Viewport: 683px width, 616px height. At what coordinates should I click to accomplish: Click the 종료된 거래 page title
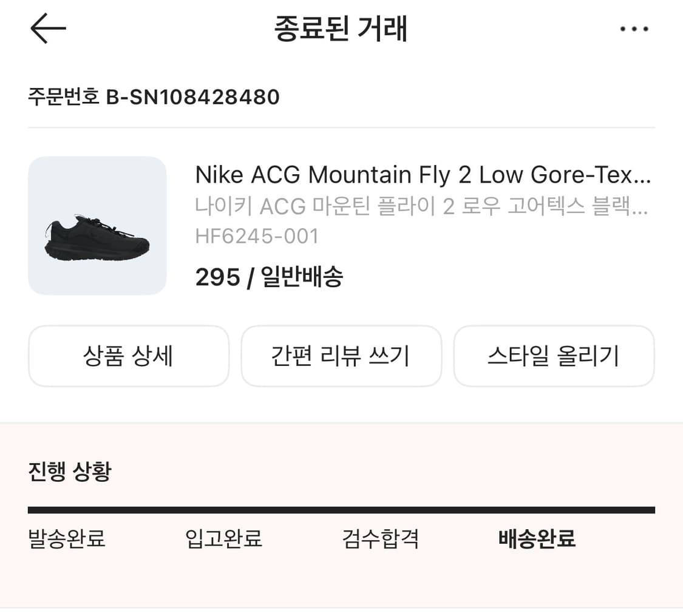coord(341,29)
